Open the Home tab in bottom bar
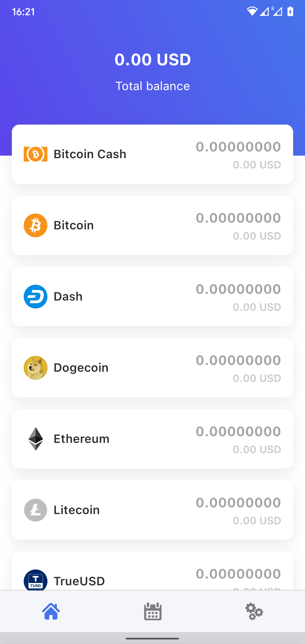Viewport: 305px width, 644px height. [51, 612]
